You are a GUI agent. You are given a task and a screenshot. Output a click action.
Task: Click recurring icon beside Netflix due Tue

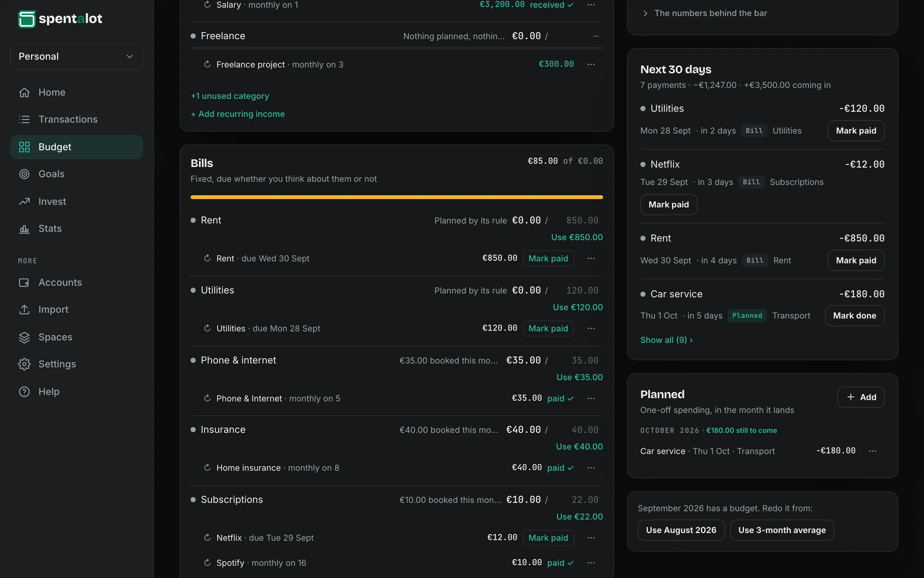click(207, 538)
